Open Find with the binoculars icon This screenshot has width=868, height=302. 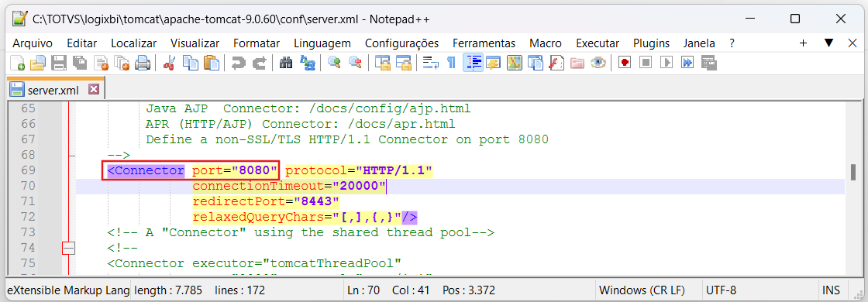(x=286, y=63)
